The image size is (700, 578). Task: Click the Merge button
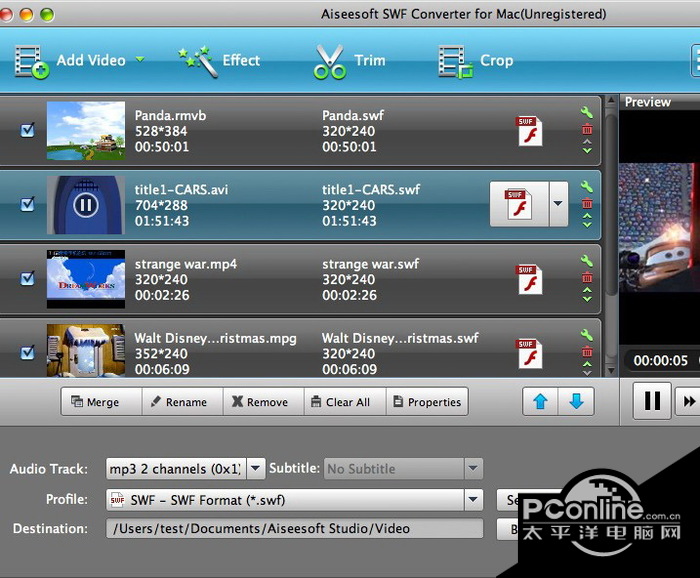101,402
